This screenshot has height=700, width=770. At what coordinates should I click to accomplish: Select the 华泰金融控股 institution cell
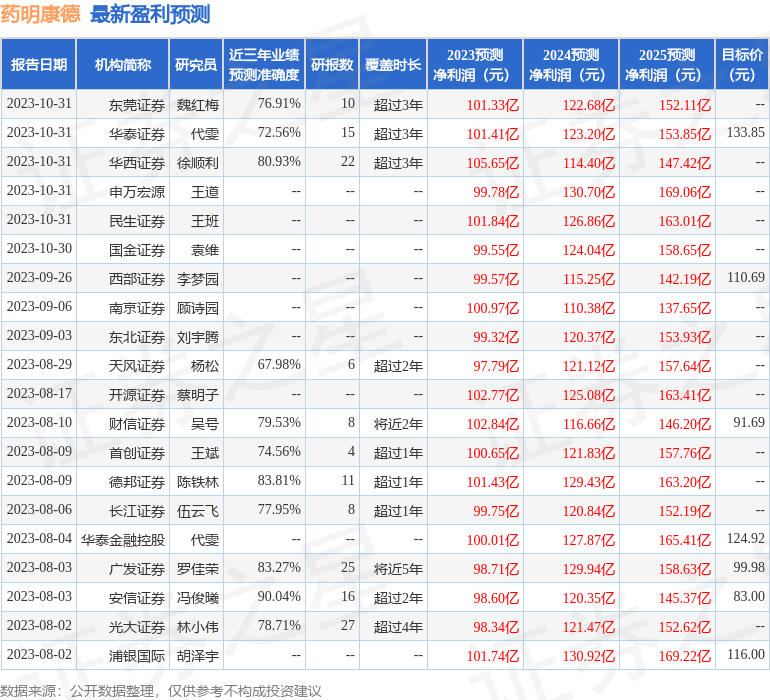click(123, 540)
